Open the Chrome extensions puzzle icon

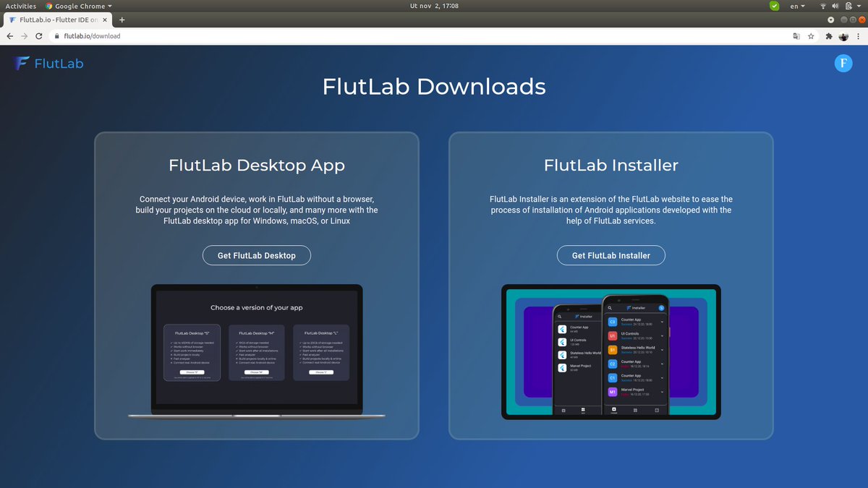(828, 35)
